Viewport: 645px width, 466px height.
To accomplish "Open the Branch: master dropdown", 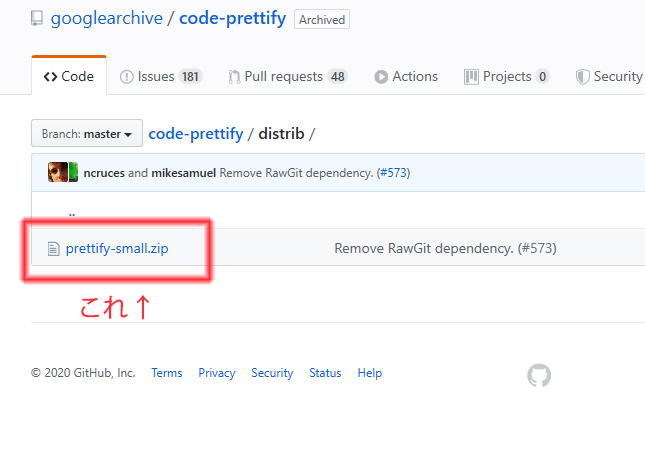I will [x=87, y=133].
